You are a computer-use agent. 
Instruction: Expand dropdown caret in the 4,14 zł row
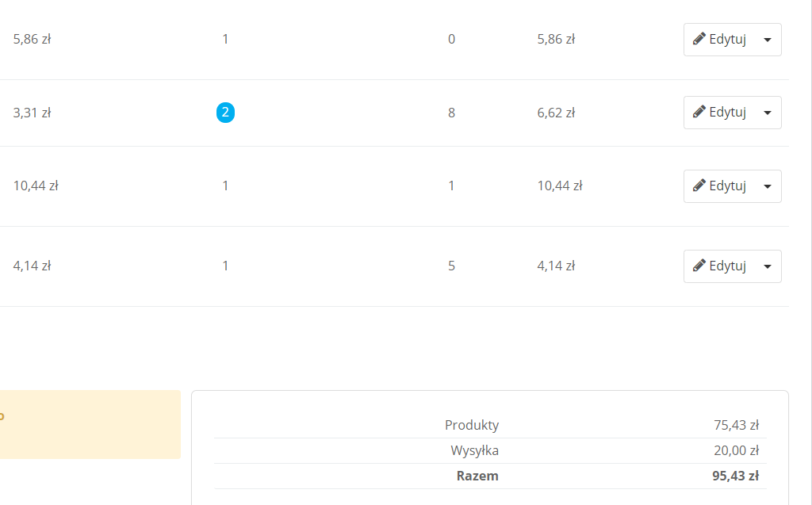[x=767, y=266]
